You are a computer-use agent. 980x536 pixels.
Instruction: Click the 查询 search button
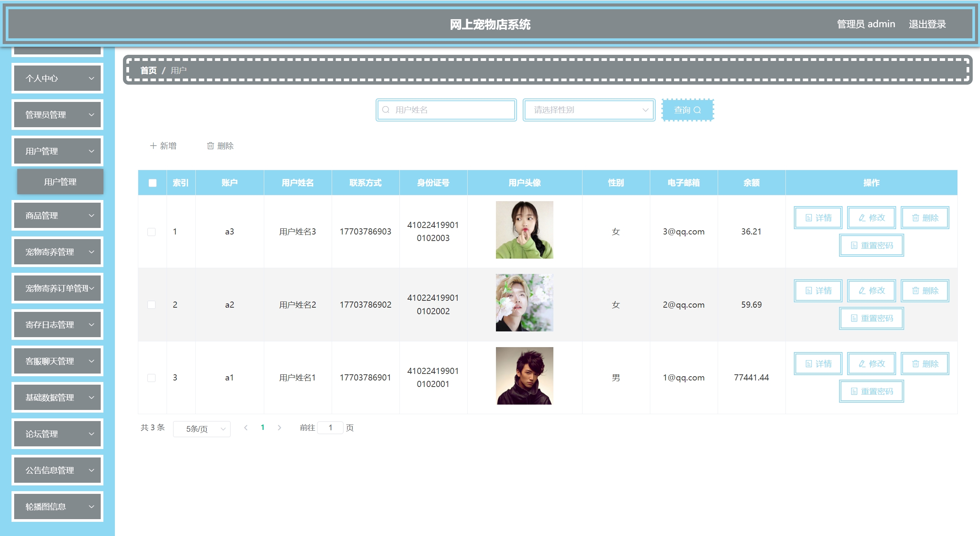(x=687, y=110)
